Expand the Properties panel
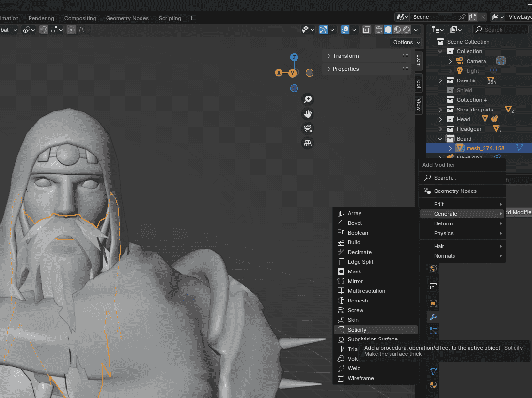 click(367, 69)
